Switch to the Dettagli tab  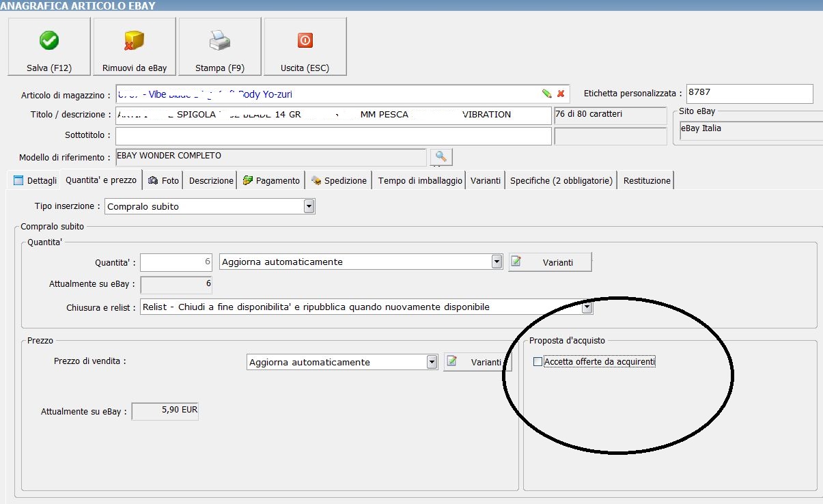pos(36,180)
